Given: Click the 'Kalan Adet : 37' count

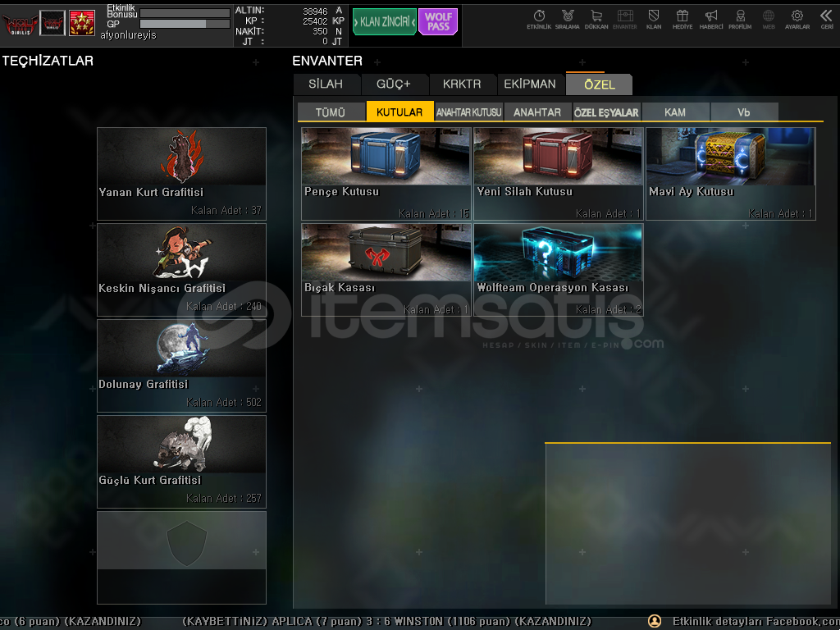Looking at the screenshot, I should click(226, 210).
